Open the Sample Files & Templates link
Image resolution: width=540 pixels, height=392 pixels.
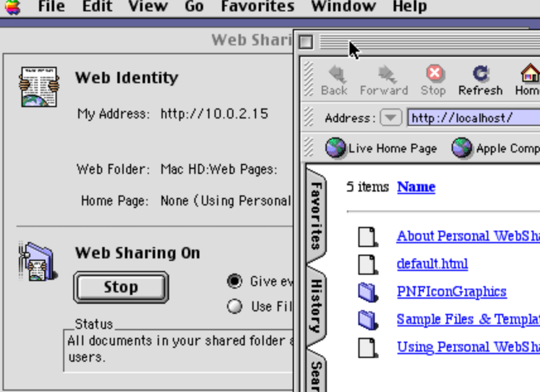coord(468,320)
